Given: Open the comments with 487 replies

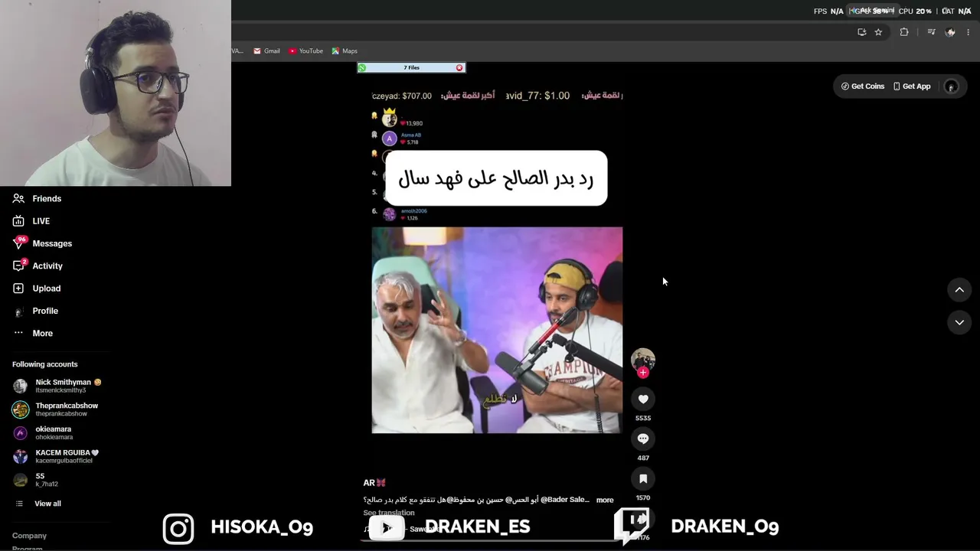Looking at the screenshot, I should coord(643,439).
